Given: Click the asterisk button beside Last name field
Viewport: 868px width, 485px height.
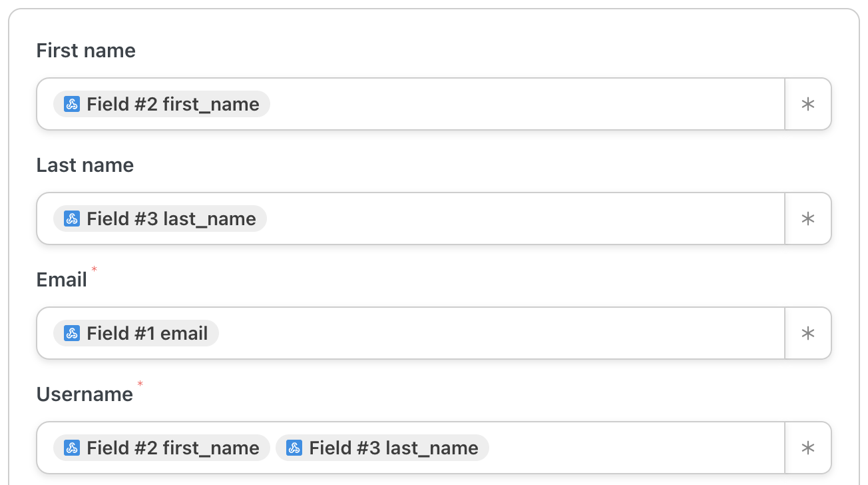Looking at the screenshot, I should pyautogui.click(x=807, y=219).
